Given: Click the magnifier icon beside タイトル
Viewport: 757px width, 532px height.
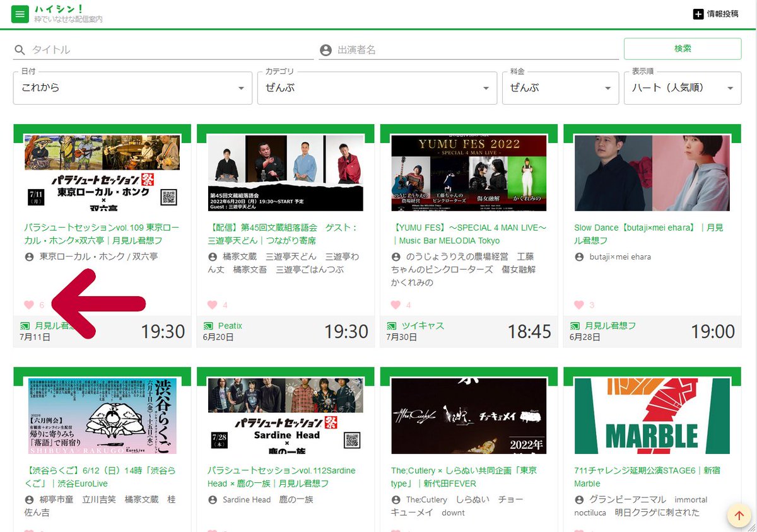Looking at the screenshot, I should tap(20, 50).
